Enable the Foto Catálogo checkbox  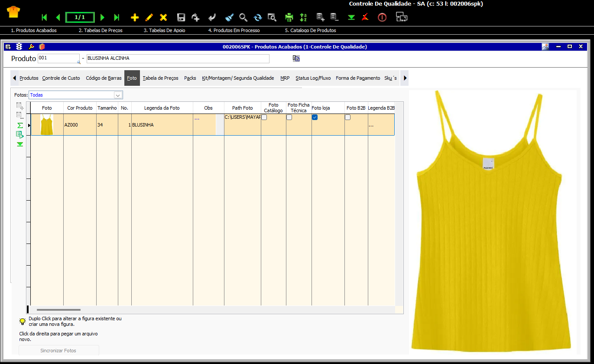(x=264, y=117)
